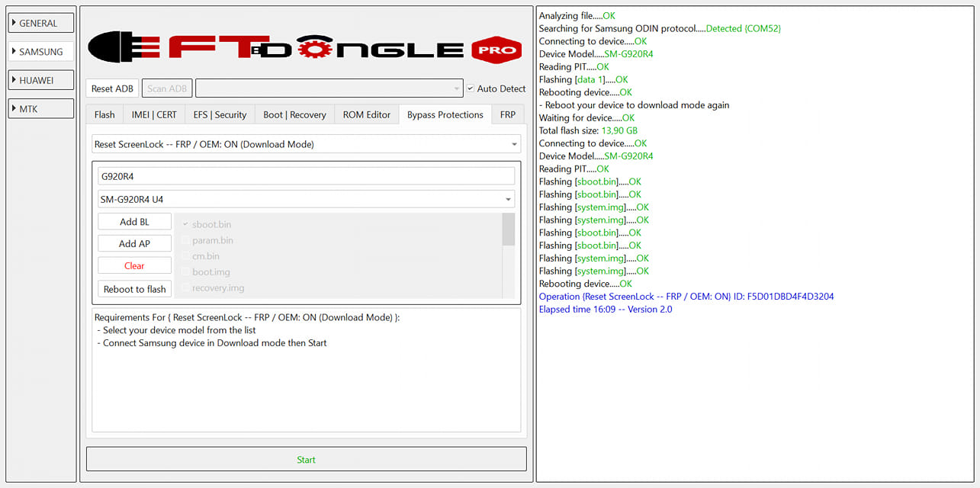Toggle the recovery.img checkbox

(186, 288)
